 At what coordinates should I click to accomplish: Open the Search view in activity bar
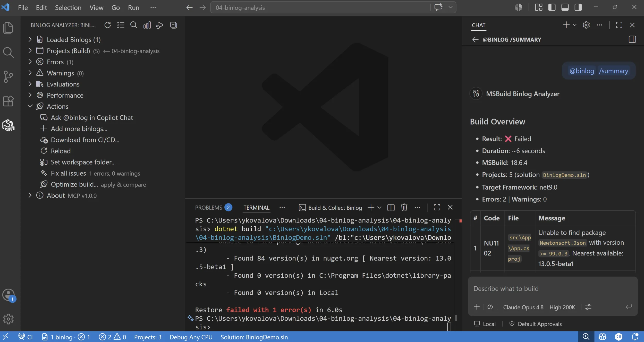coord(8,52)
